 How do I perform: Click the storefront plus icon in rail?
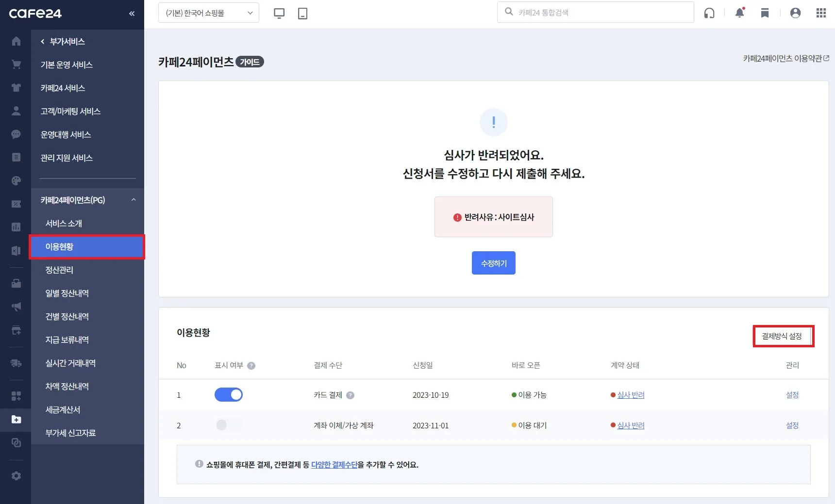(16, 330)
